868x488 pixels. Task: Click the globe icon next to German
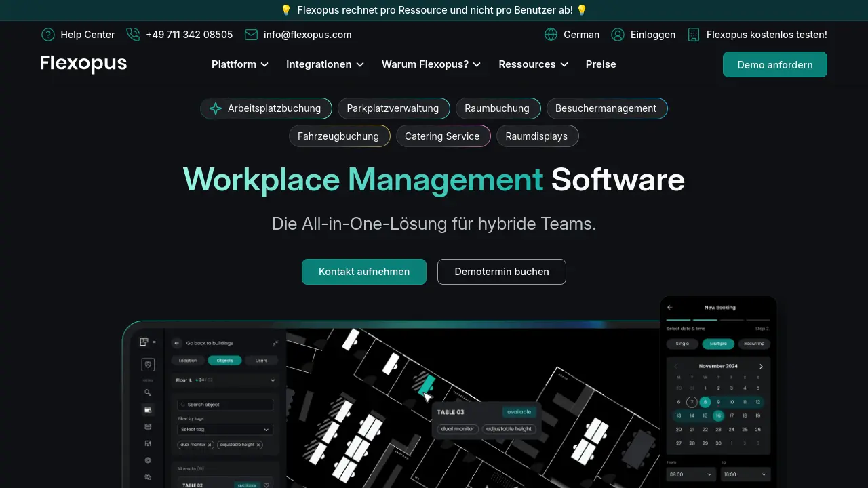tap(551, 35)
